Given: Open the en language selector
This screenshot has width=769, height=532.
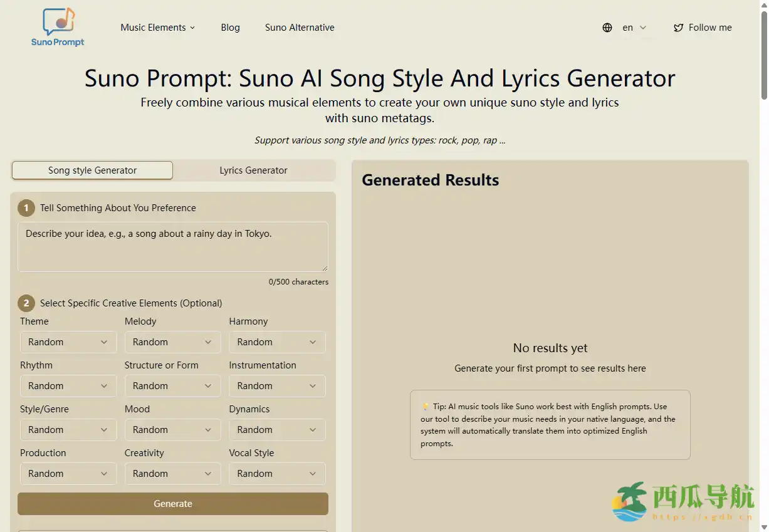Looking at the screenshot, I should (634, 28).
